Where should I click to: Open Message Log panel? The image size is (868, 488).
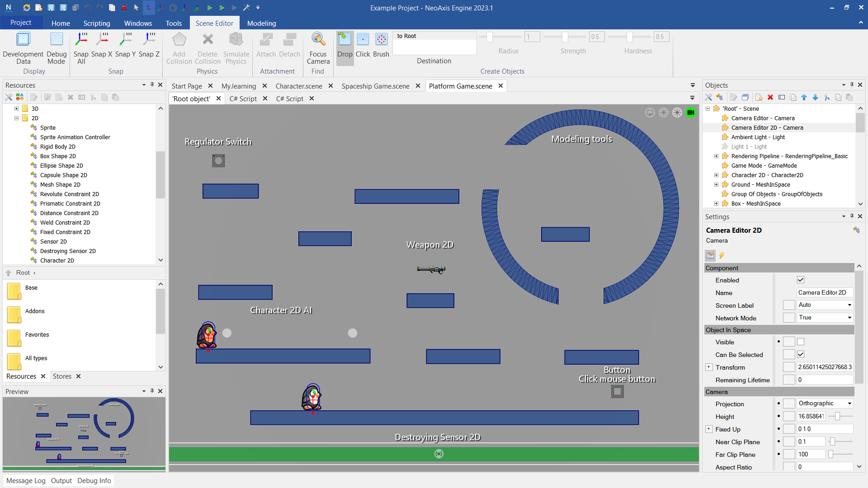(x=26, y=481)
